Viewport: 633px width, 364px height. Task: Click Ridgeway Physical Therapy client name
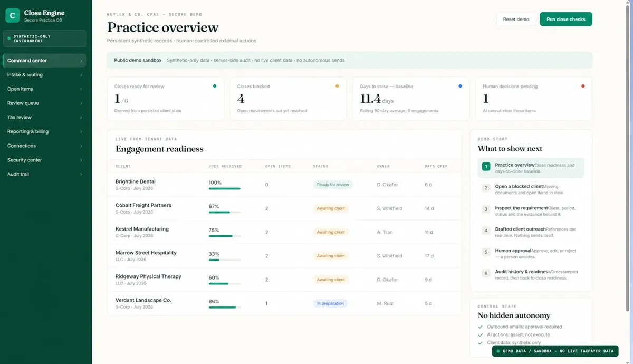tap(148, 276)
